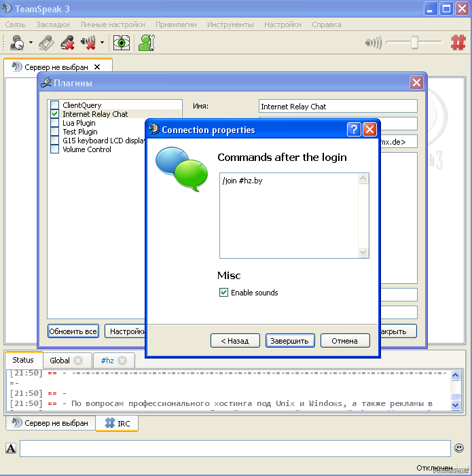Open the smiley emoticon picker
Viewport: 472px width, 476px height.
[x=459, y=447]
